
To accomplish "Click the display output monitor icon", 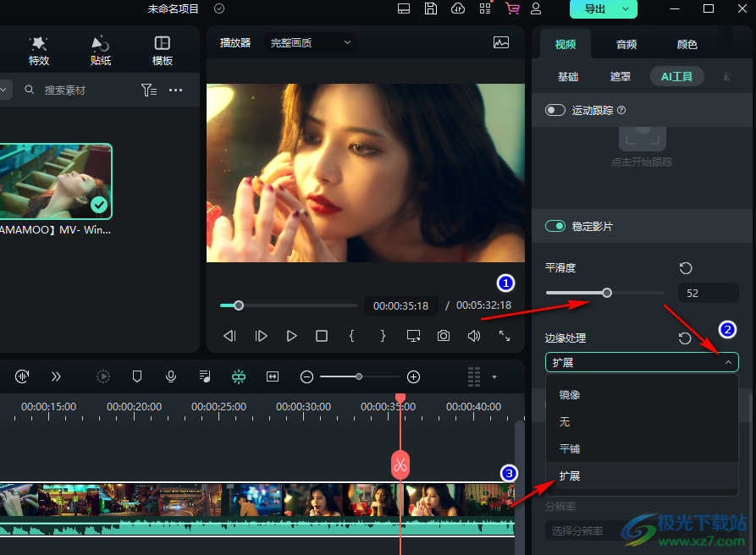I will (x=413, y=336).
